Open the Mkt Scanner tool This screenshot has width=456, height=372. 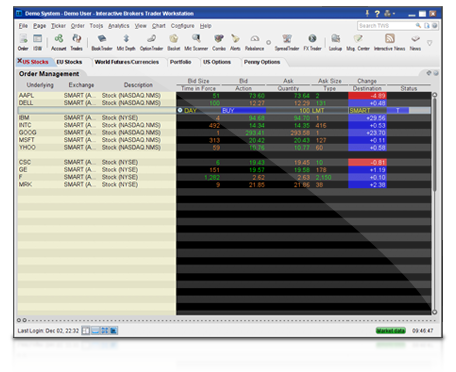point(196,42)
